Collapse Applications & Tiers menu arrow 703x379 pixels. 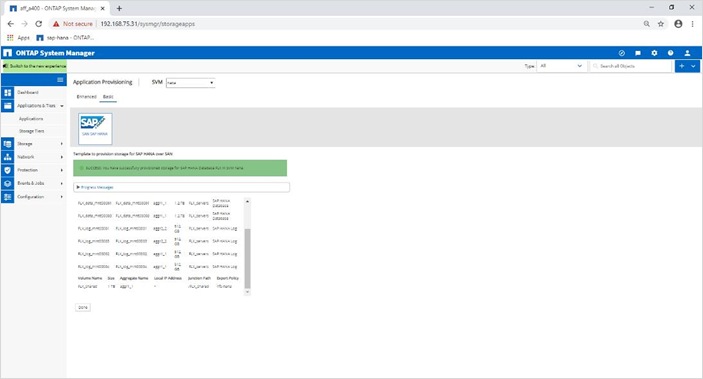click(62, 106)
